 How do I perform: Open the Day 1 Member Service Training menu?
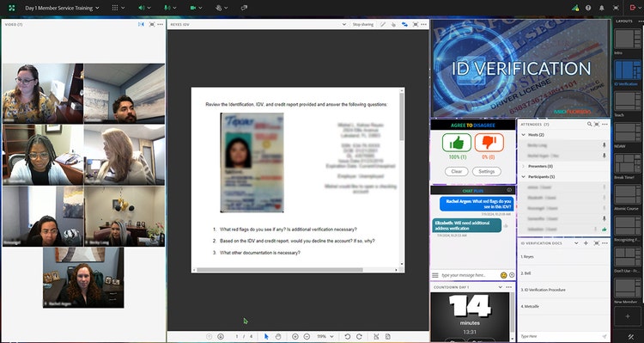[x=62, y=8]
